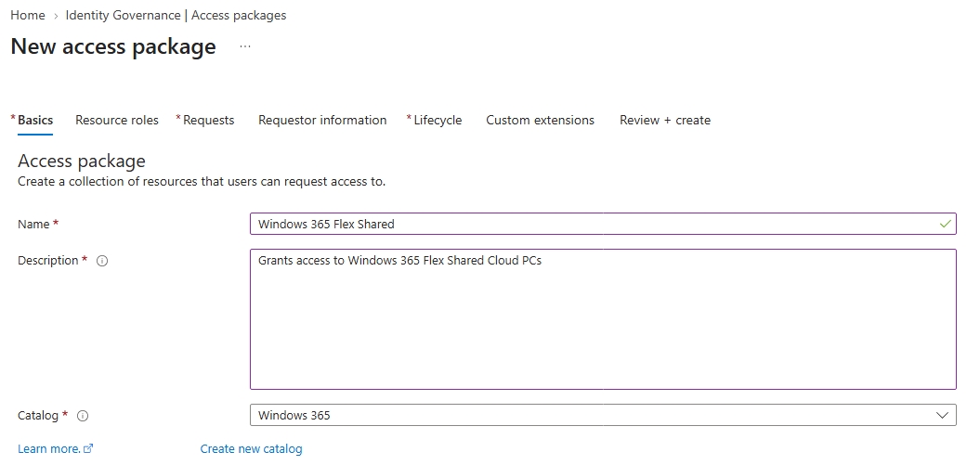Open the ellipsis menu beside New access package
This screenshot has width=980, height=465.
coord(245,46)
